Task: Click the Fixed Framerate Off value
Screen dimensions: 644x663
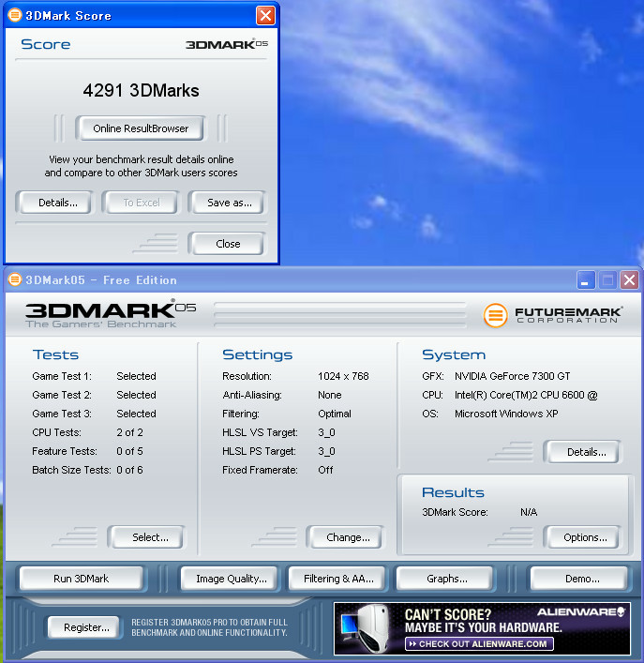Action: [325, 470]
